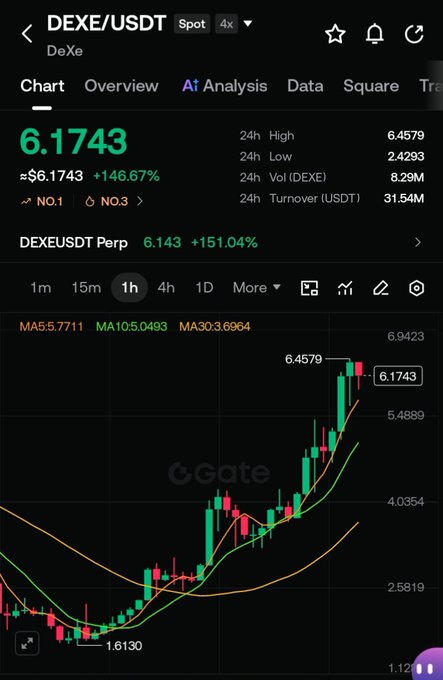The height and width of the screenshot is (680, 443).
Task: Open the Square tab
Action: 371,86
